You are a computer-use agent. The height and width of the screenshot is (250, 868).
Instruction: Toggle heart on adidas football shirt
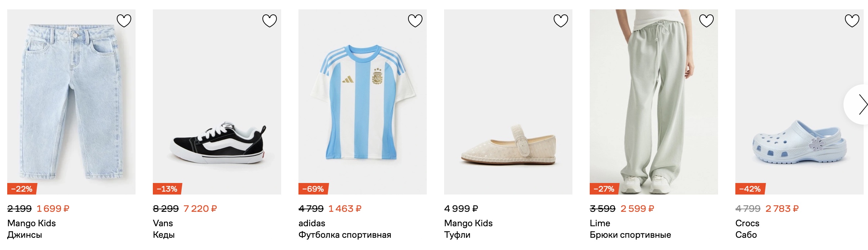pyautogui.click(x=415, y=21)
